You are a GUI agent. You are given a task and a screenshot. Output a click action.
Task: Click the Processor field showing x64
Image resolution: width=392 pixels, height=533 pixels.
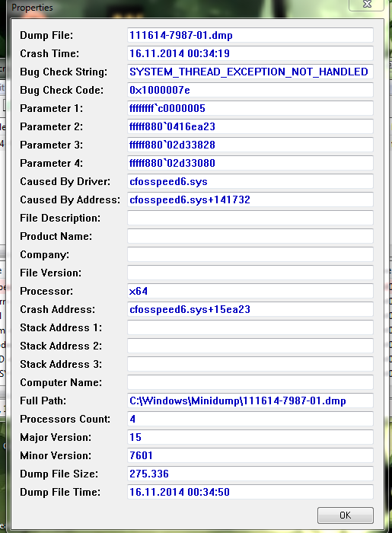pyautogui.click(x=250, y=291)
